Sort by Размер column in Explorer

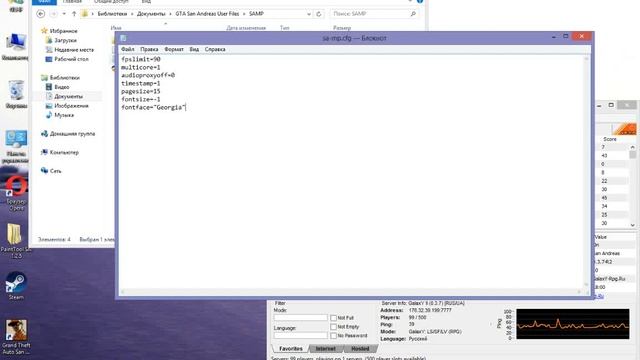click(342, 28)
